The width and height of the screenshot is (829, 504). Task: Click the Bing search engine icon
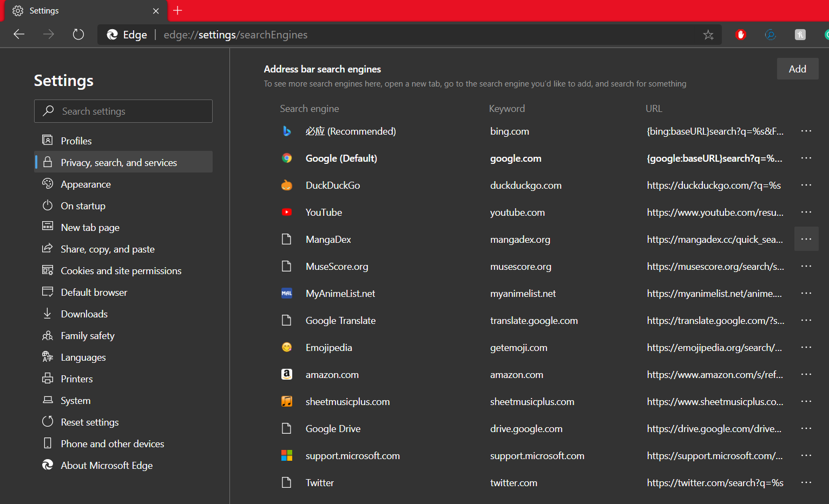(287, 131)
